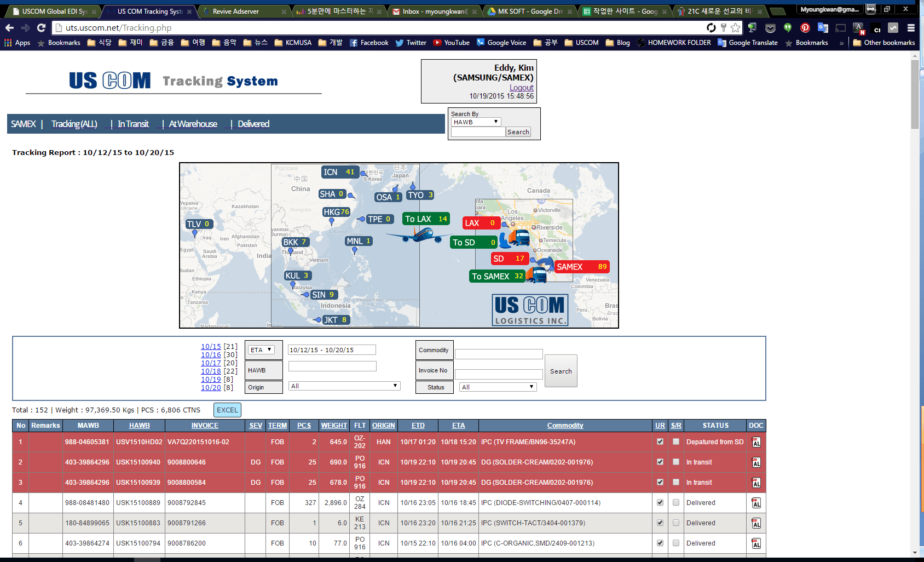924x562 pixels.
Task: Open the Chrome menu hamburger icon
Action: click(911, 27)
